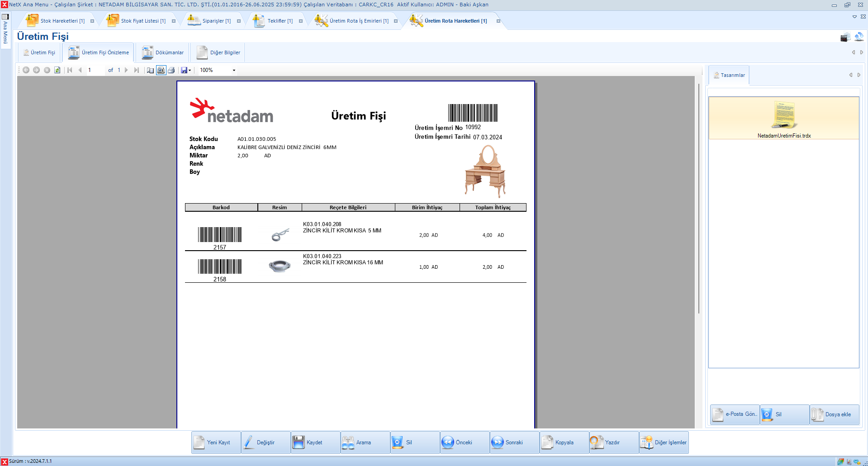Click next page arrow in preview toolbar
Image resolution: width=868 pixels, height=466 pixels.
point(126,70)
